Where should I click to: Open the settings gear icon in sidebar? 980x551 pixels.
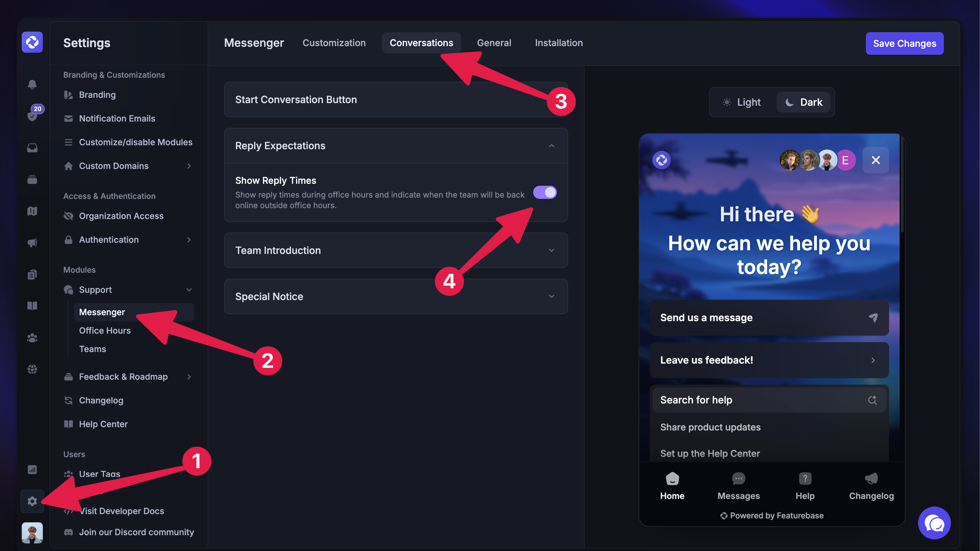point(32,501)
